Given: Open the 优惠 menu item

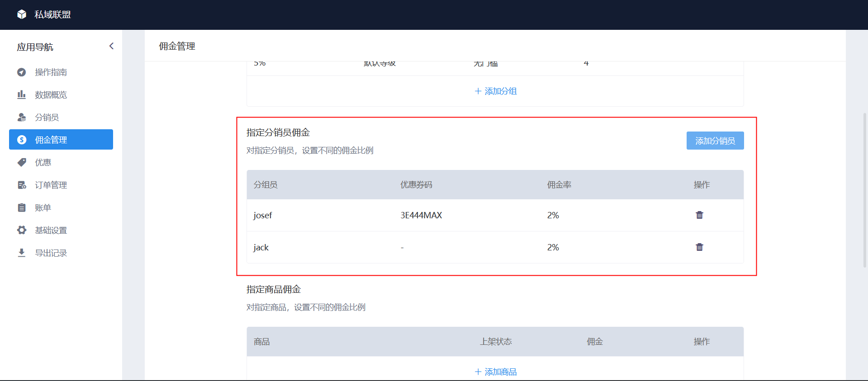Looking at the screenshot, I should click(61, 162).
